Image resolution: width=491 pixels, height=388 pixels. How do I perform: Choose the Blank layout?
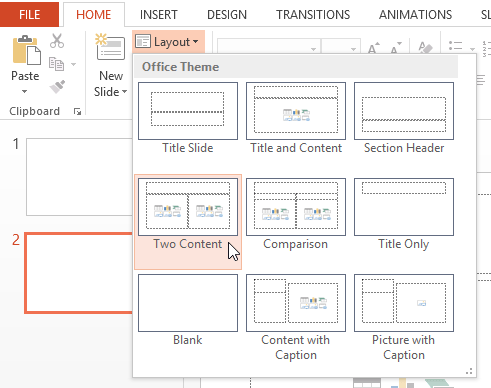(188, 310)
